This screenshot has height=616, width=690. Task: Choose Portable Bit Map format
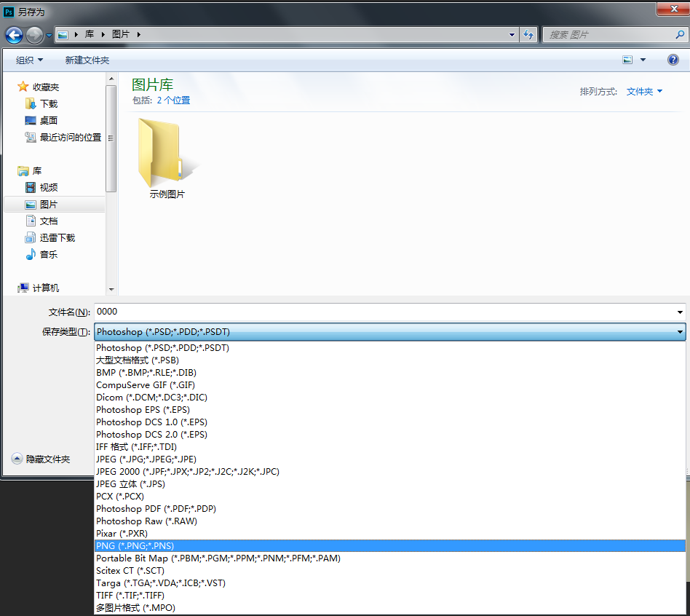[390, 558]
